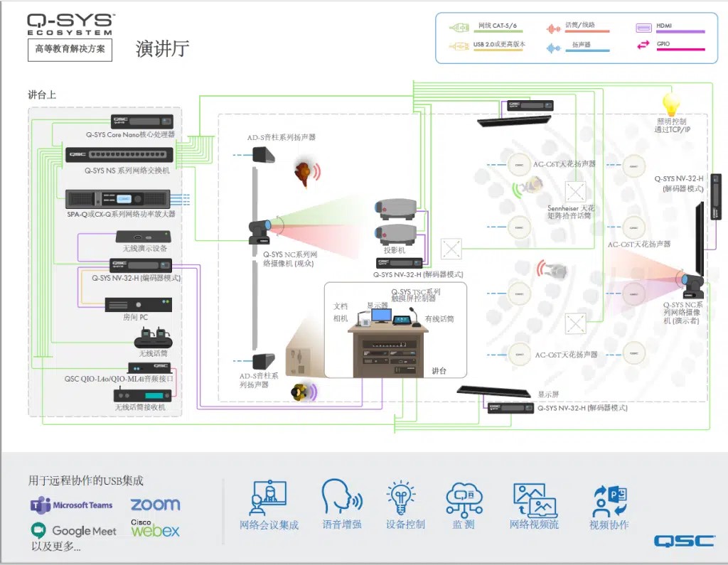This screenshot has height=565, width=728.
Task: Select the 无线演示设备 device
Action: [x=144, y=237]
